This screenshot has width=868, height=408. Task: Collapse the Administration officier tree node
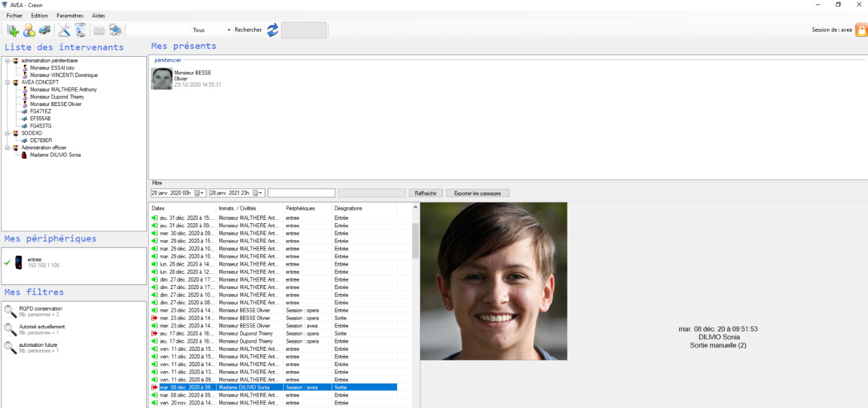pos(7,147)
